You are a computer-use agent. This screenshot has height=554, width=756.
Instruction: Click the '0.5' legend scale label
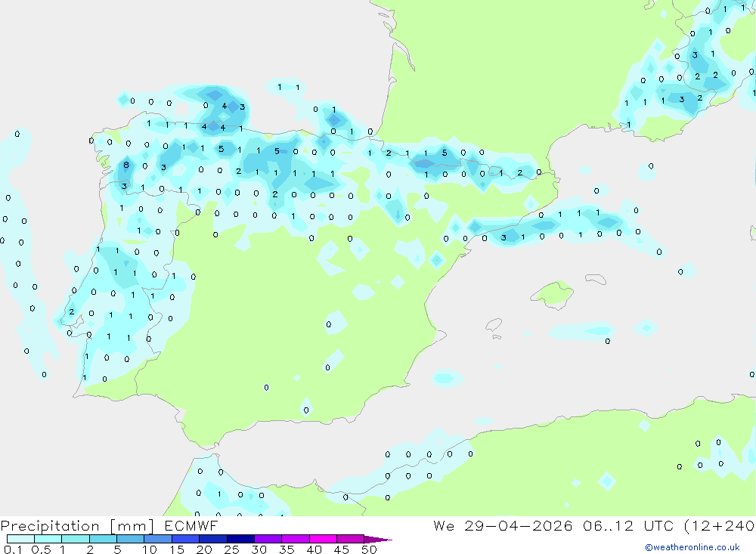click(41, 549)
